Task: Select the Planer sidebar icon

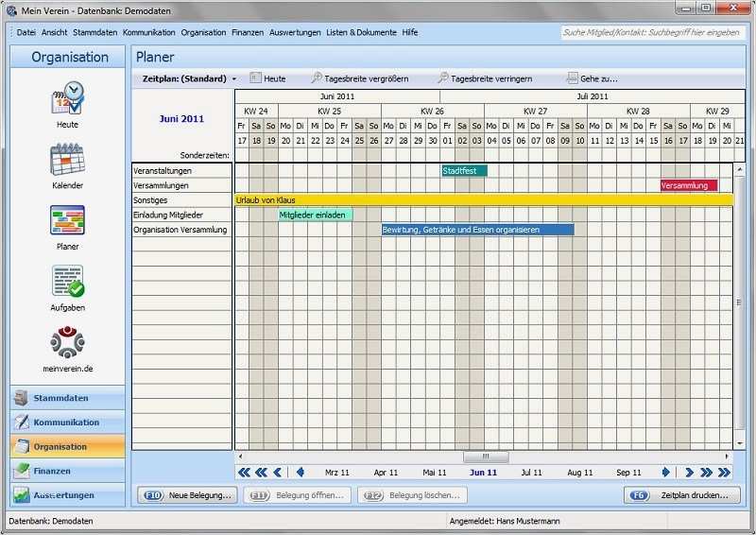Action: pyautogui.click(x=67, y=221)
